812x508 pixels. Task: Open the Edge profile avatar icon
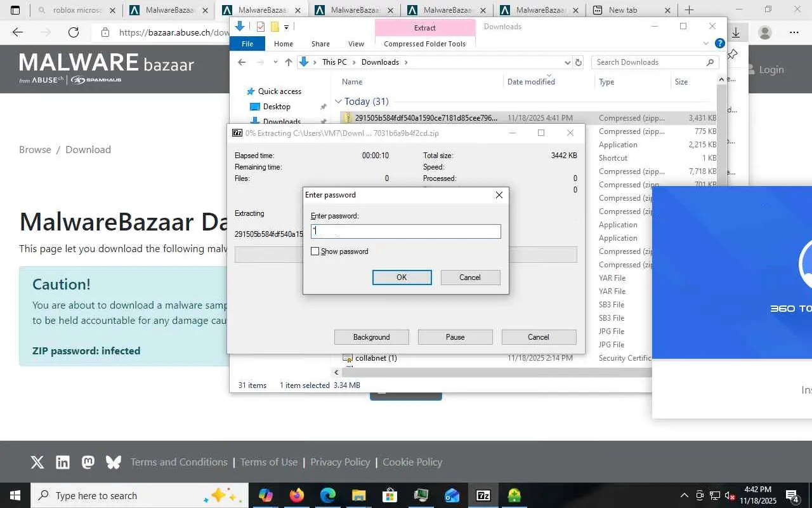coord(765,32)
